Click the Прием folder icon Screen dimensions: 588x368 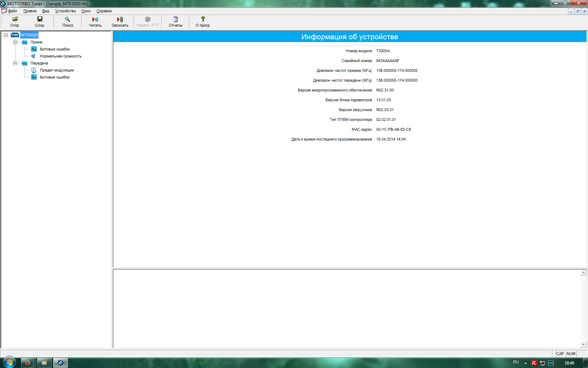click(24, 42)
